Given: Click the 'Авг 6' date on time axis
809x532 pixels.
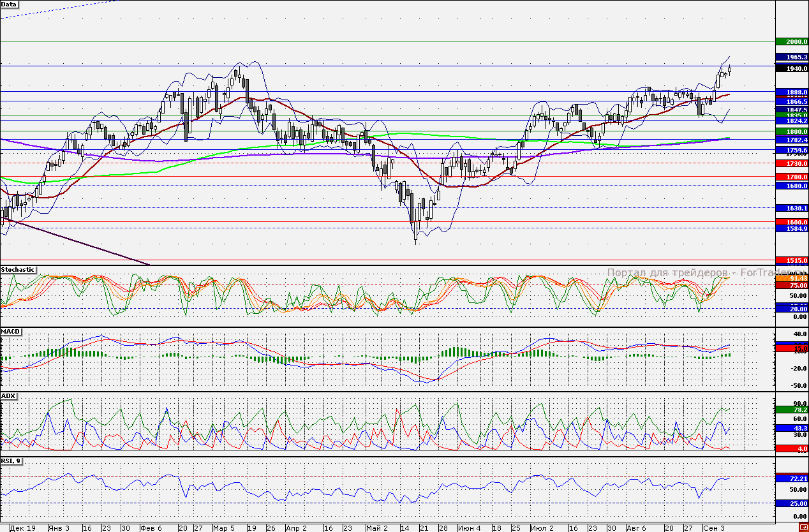Looking at the screenshot, I should (x=636, y=528).
